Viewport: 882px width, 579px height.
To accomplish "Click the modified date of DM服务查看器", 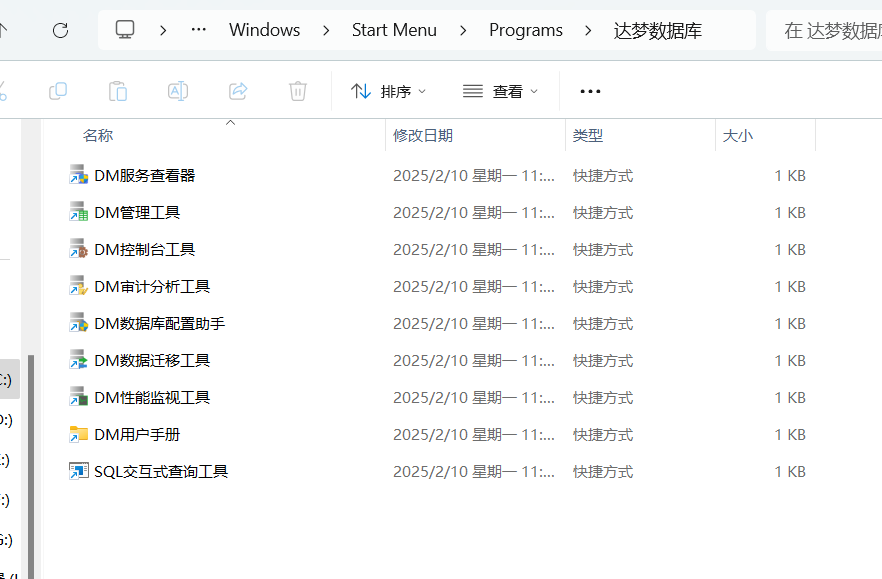I will coord(474,176).
